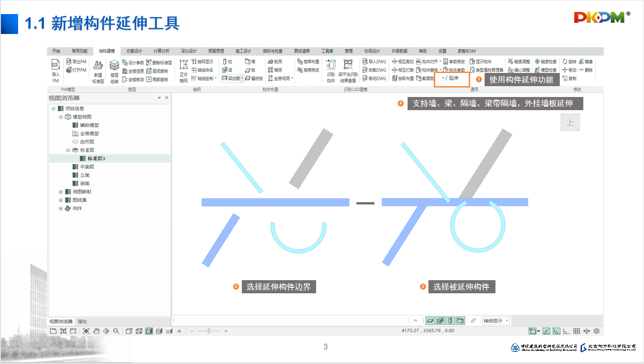Expand the 图纸集 tree node
Screen dimensions: 644x364
click(61, 200)
